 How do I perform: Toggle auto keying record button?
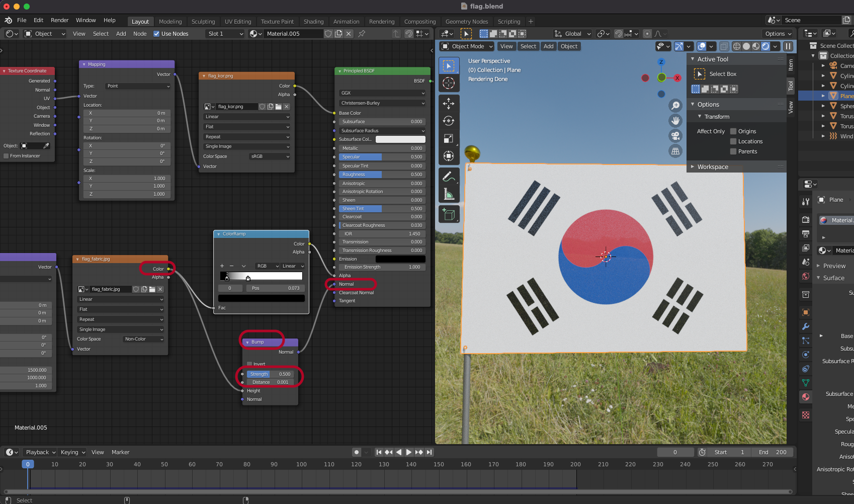[357, 452]
